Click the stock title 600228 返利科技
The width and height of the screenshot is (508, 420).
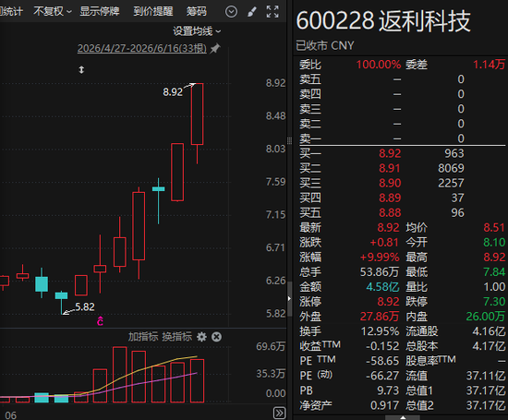point(383,21)
